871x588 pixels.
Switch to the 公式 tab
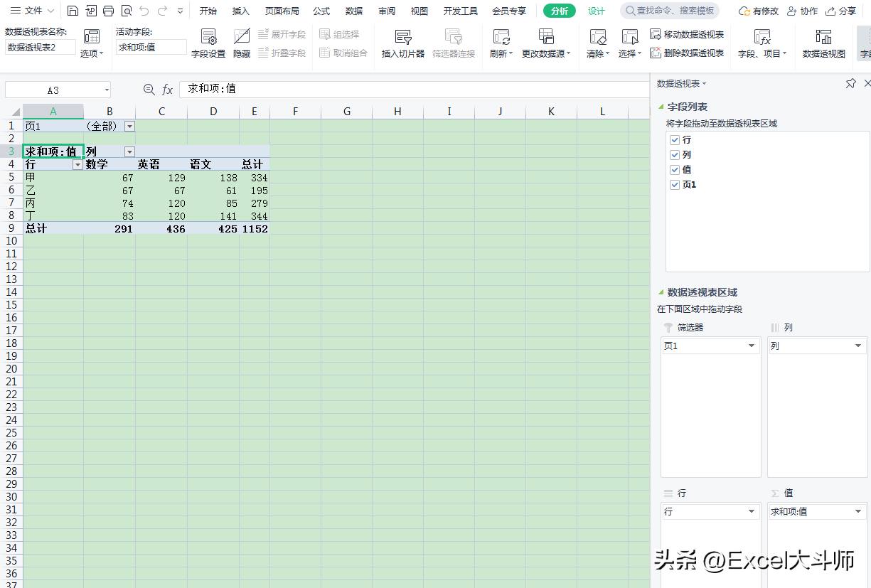click(x=321, y=11)
